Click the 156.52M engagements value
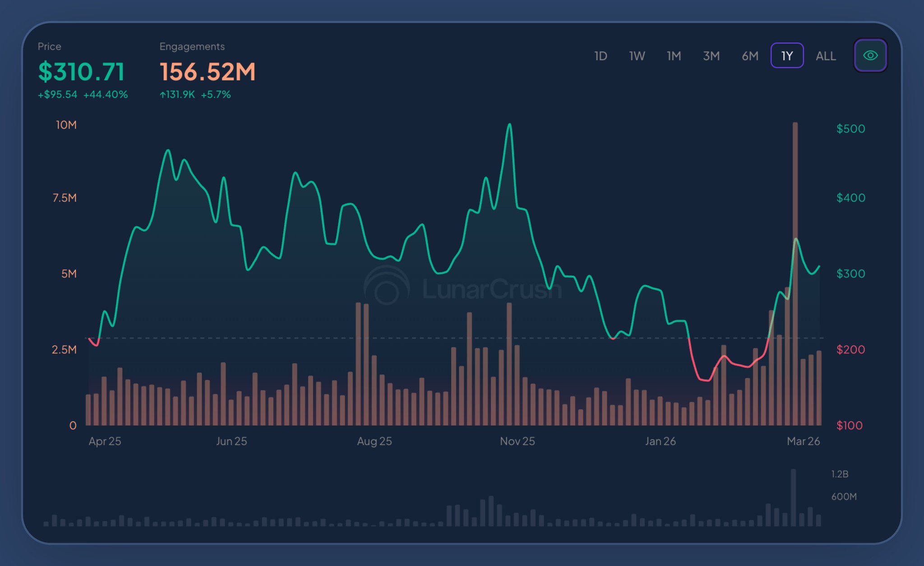 click(208, 72)
